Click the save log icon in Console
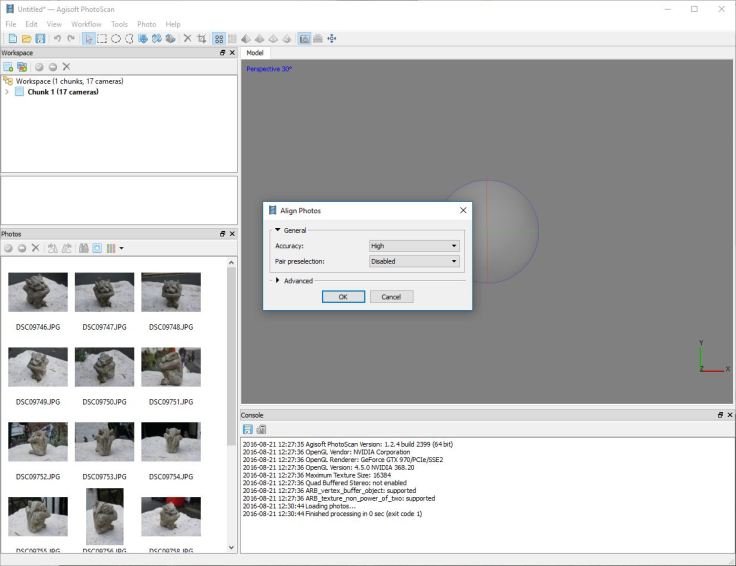The image size is (736, 566). [247, 429]
